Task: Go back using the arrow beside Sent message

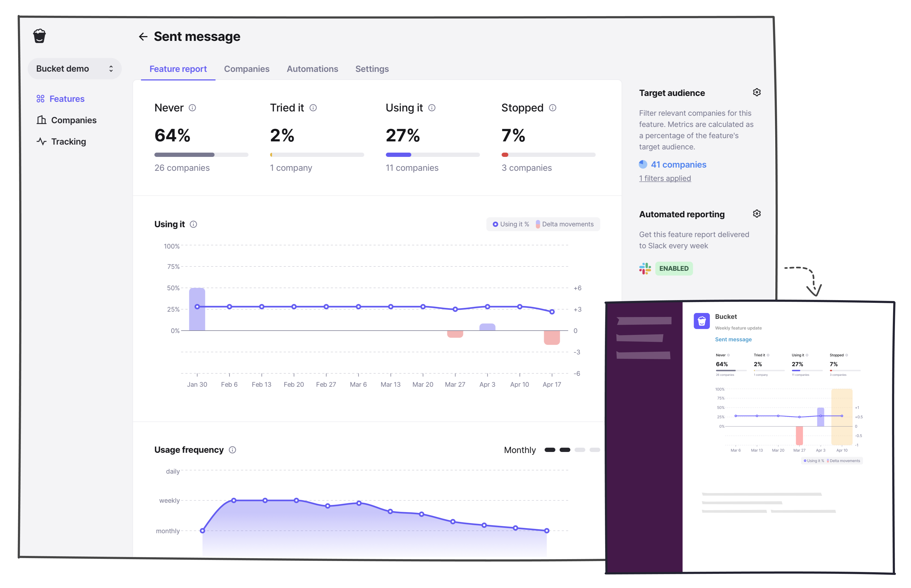Action: pyautogui.click(x=143, y=37)
